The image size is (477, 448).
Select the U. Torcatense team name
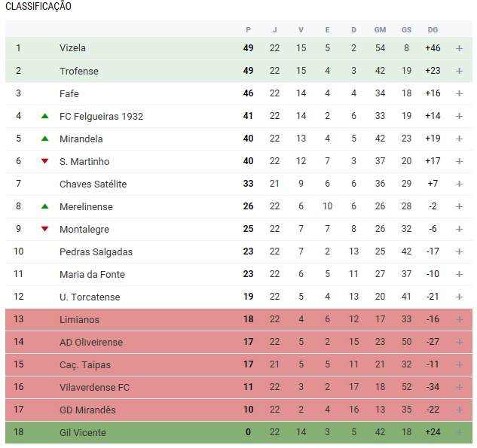(90, 297)
